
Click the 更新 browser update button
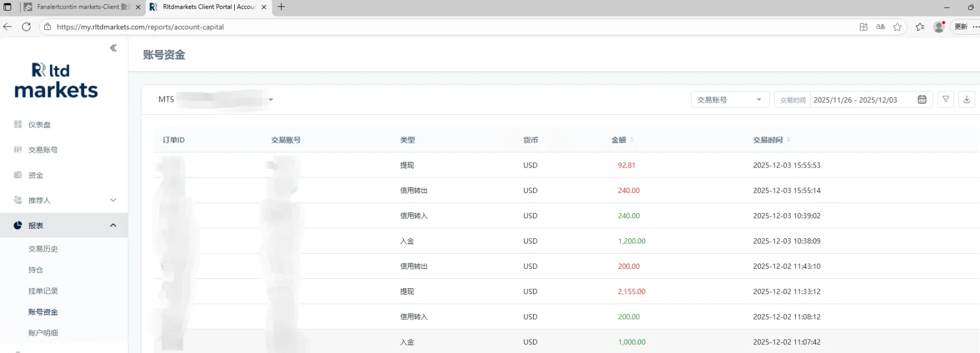pos(961,26)
